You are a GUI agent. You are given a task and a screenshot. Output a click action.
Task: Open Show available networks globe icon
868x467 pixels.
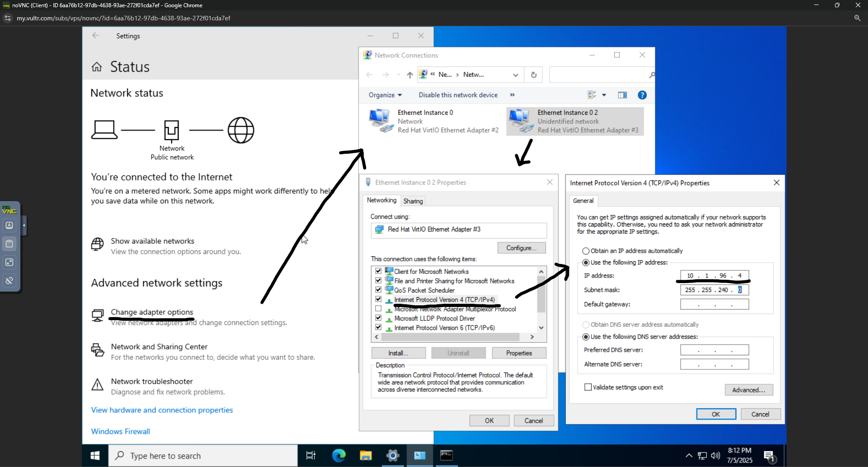(x=97, y=244)
